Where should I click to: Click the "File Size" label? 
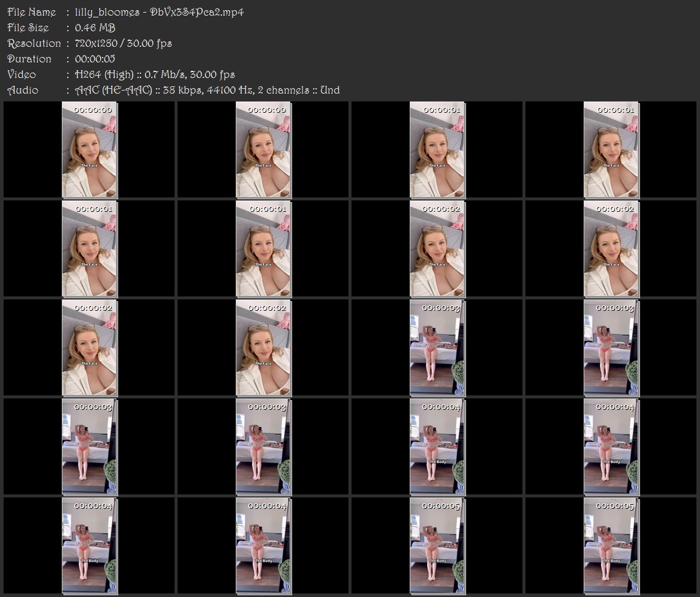28,28
